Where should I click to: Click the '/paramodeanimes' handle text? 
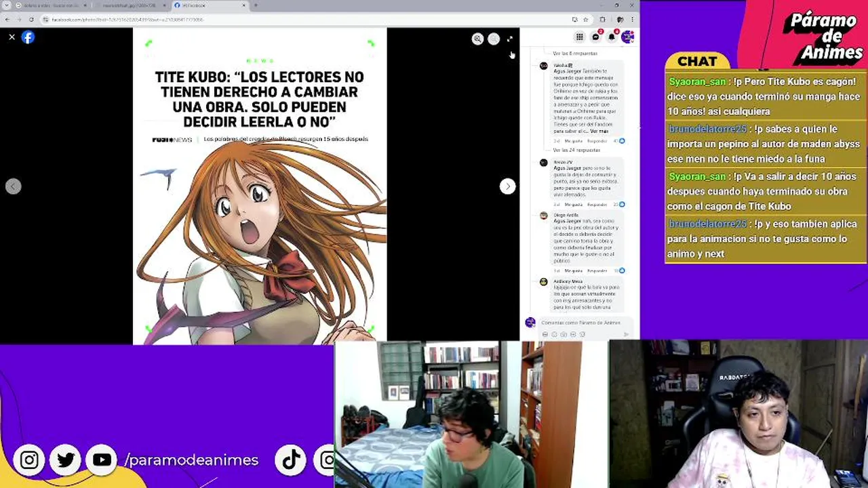pos(192,460)
